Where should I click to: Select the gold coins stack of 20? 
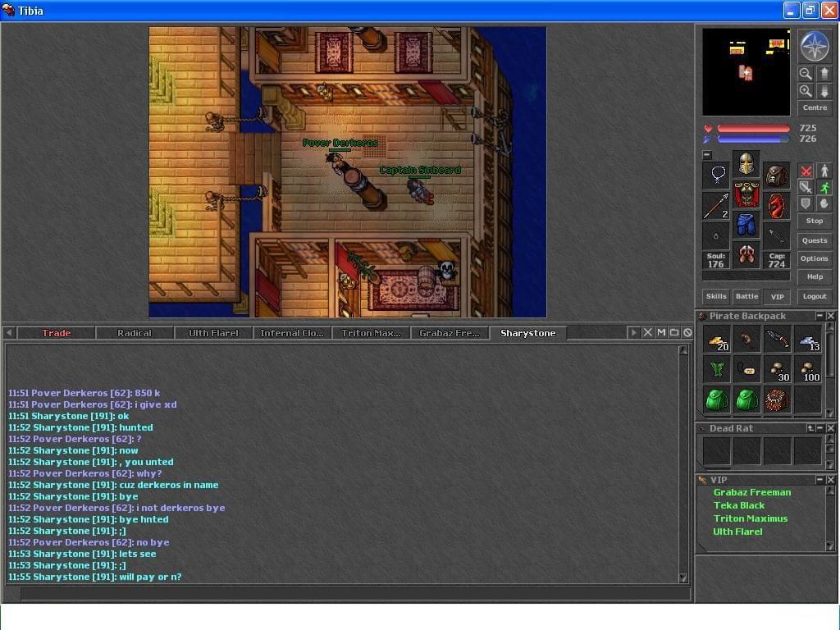click(x=717, y=340)
